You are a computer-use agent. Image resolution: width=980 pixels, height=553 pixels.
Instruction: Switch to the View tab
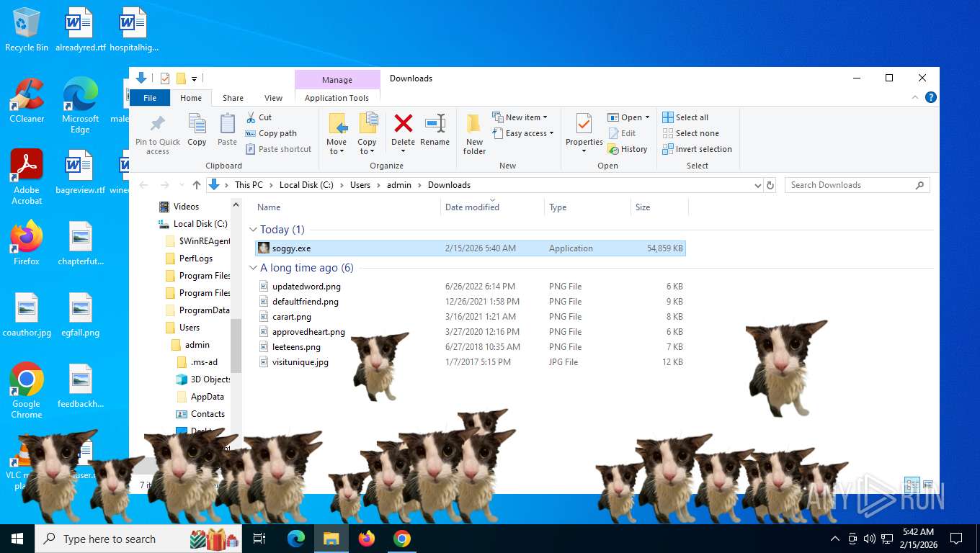274,98
